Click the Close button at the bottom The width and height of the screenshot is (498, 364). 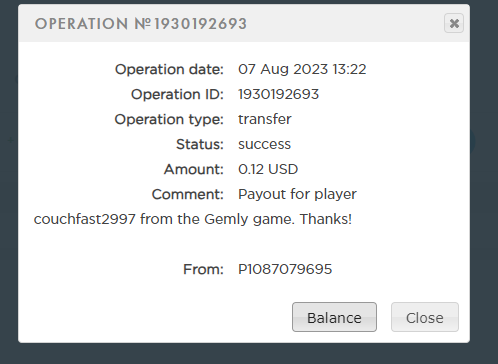(425, 317)
